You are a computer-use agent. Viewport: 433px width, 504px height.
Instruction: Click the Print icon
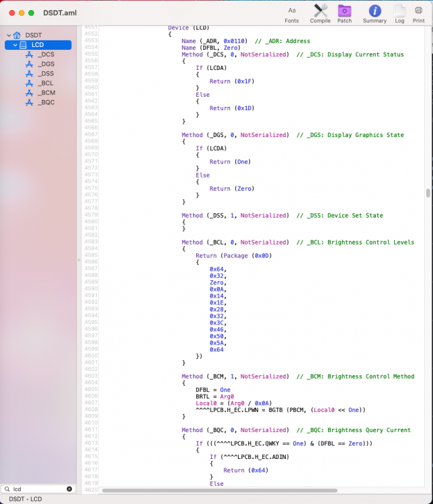[418, 14]
